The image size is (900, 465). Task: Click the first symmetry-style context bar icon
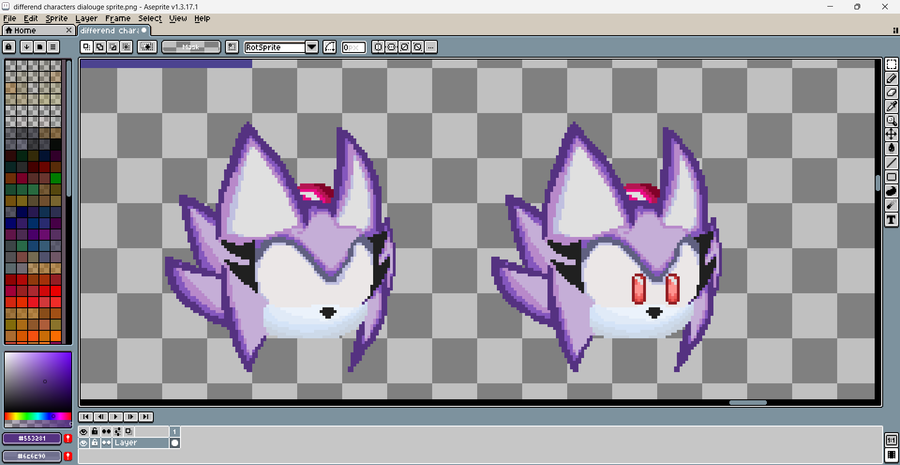click(378, 47)
